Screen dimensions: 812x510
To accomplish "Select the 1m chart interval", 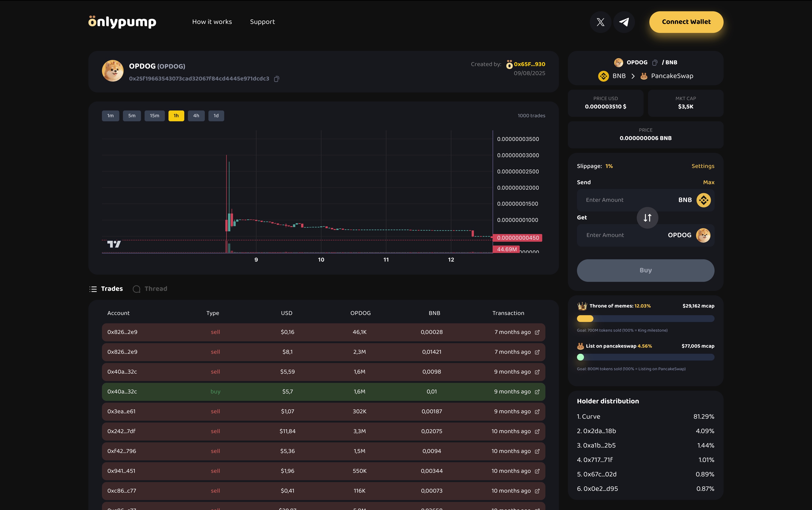I will point(111,116).
